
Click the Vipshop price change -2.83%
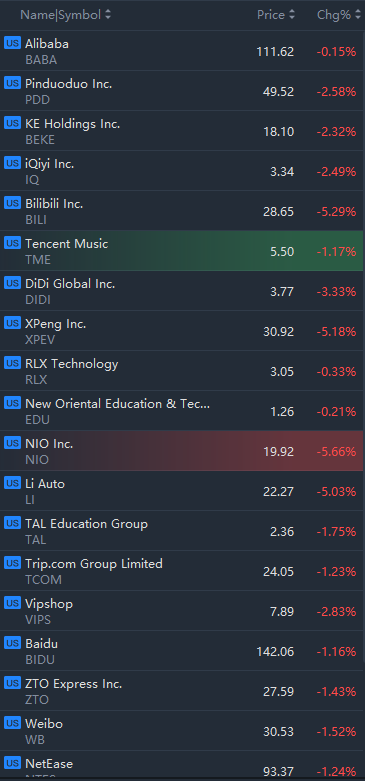[337, 612]
